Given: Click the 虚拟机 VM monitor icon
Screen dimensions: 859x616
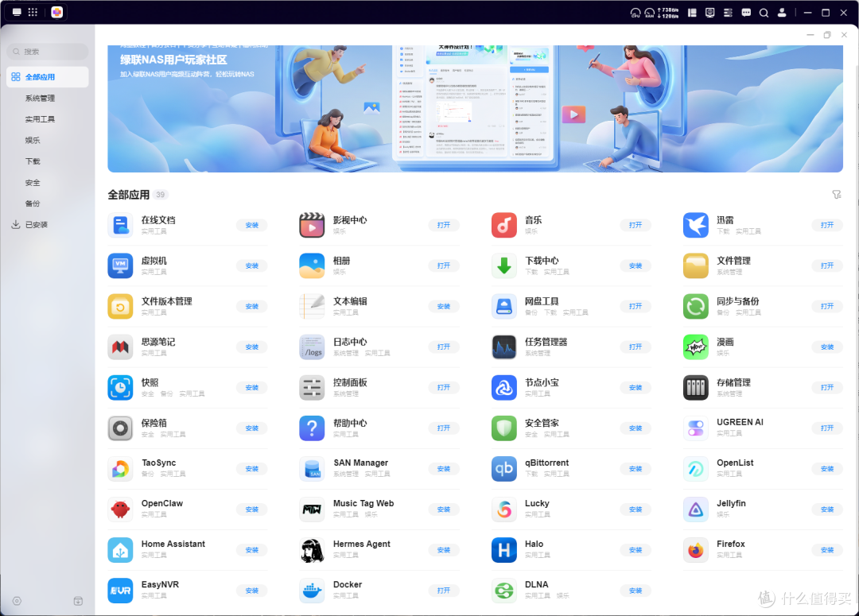Looking at the screenshot, I should pos(120,266).
